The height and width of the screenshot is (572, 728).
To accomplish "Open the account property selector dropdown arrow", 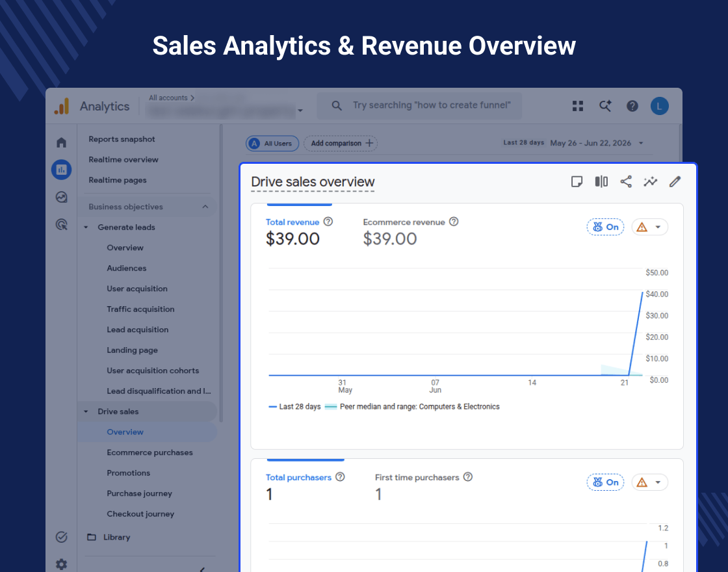I will (300, 110).
